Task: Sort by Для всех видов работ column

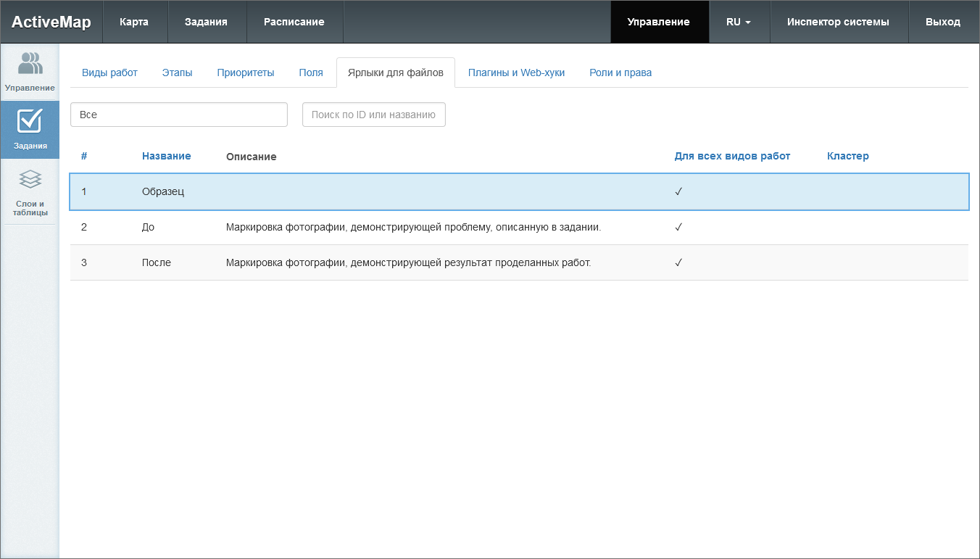Action: tap(731, 156)
